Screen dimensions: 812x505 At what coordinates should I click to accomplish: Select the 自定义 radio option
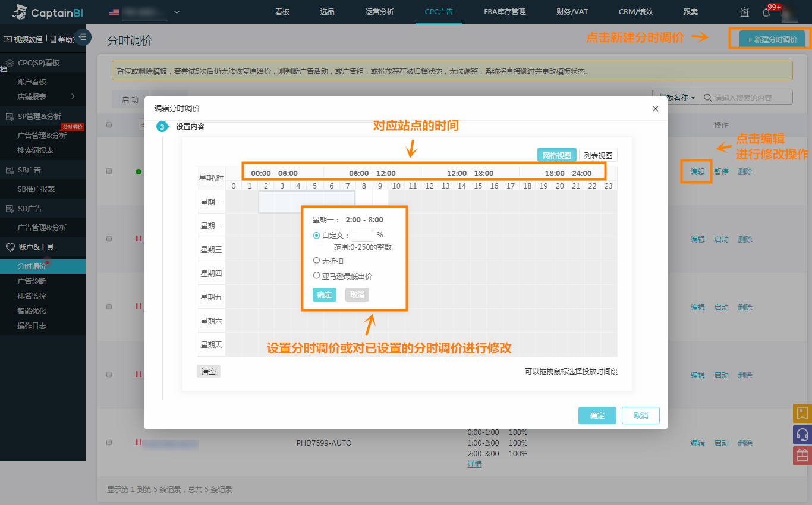click(316, 235)
